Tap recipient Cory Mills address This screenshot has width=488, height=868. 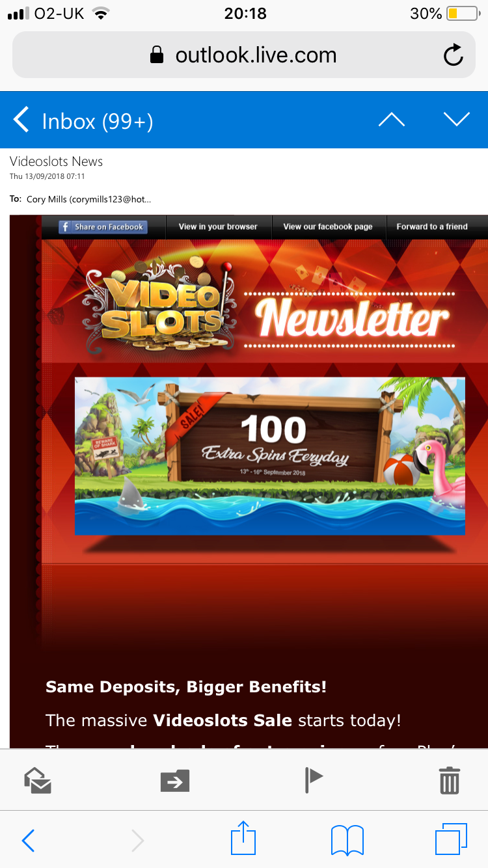[x=89, y=200]
